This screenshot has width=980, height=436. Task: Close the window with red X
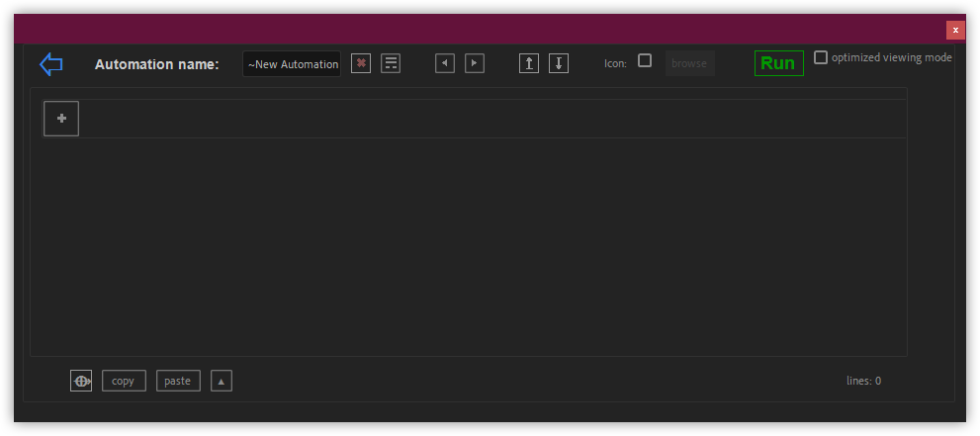(x=955, y=30)
